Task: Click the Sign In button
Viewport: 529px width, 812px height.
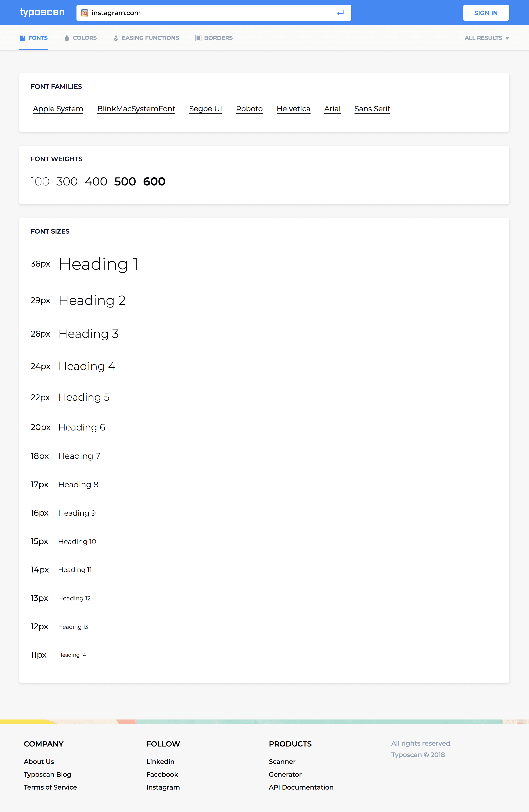Action: [486, 13]
